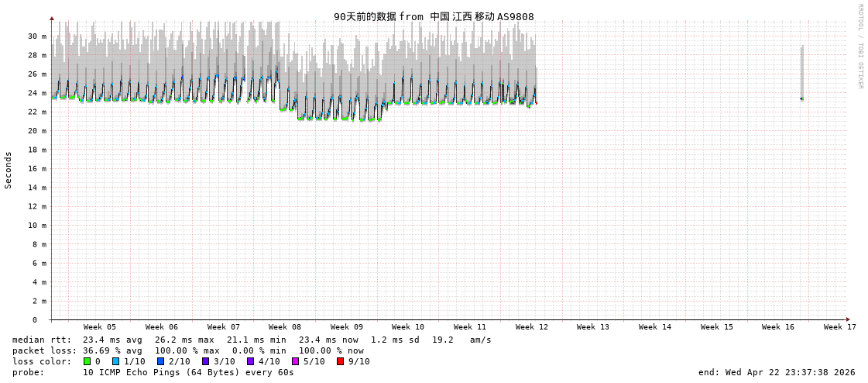Select the blue 2/10 loss swatch

tap(160, 361)
